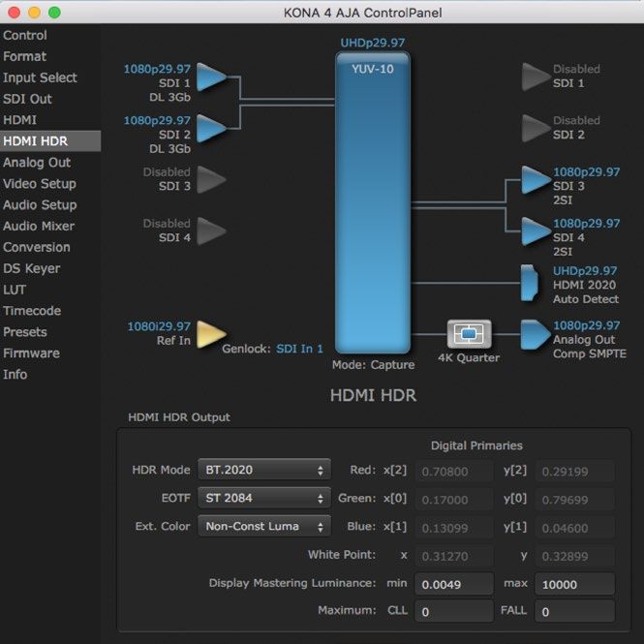The height and width of the screenshot is (644, 644).
Task: Go to the Timecode tab
Action: point(50,311)
